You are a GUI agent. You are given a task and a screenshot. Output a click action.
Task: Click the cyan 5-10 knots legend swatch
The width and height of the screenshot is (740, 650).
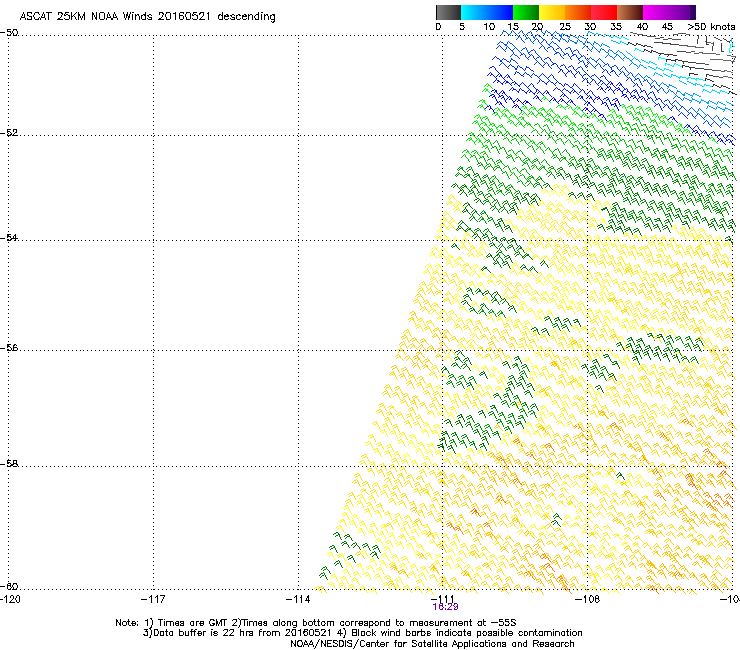pos(474,12)
